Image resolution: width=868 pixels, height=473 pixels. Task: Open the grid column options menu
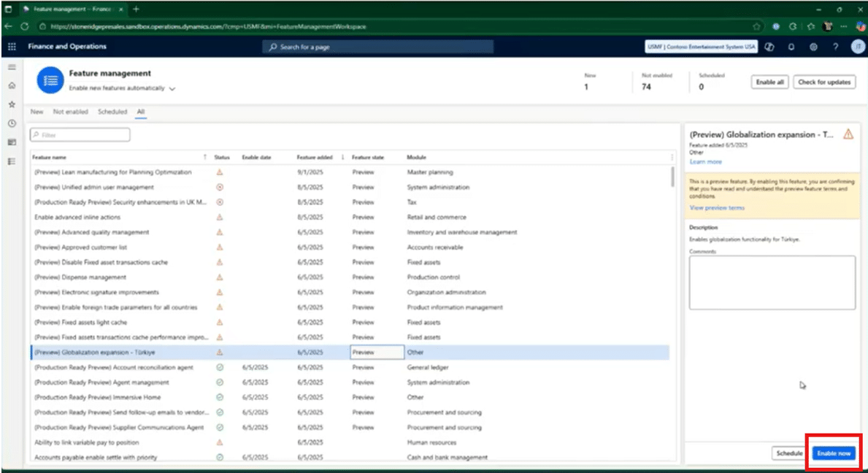672,157
